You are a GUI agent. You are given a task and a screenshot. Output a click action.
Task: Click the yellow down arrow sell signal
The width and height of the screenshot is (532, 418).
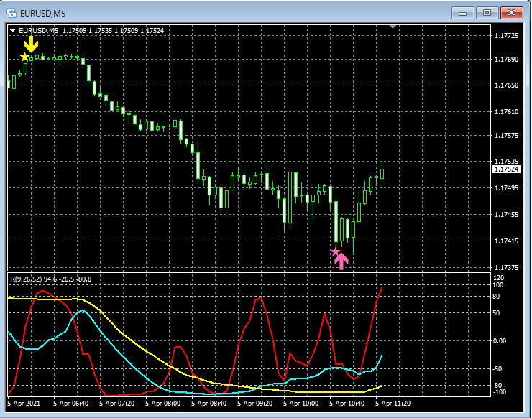pyautogui.click(x=31, y=44)
